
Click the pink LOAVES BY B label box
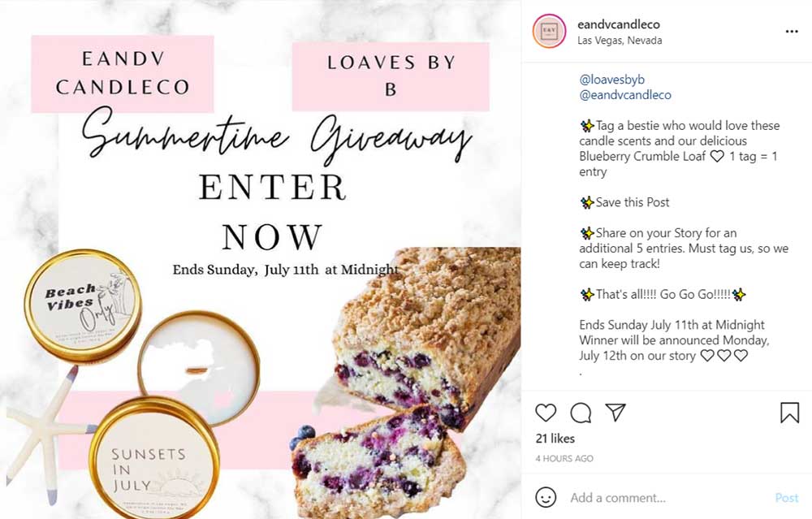click(391, 76)
